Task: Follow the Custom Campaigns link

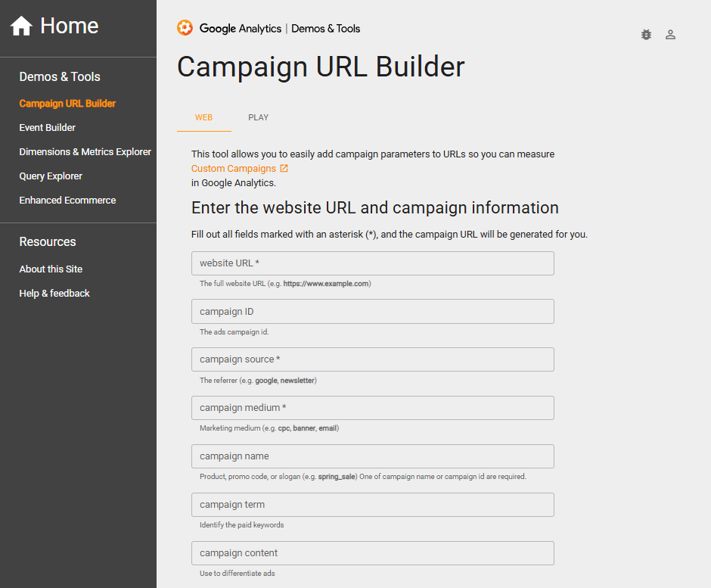Action: tap(234, 168)
